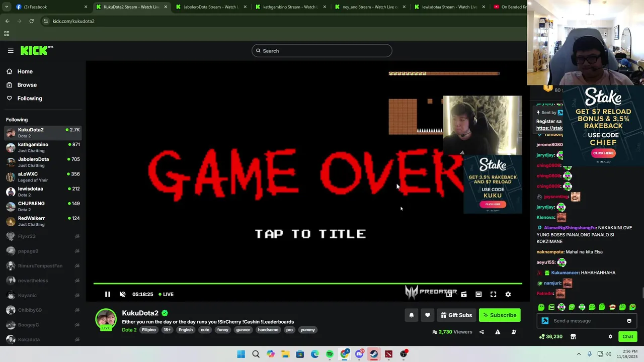Click the English stream tag
This screenshot has height=362, width=644.
tap(185, 330)
